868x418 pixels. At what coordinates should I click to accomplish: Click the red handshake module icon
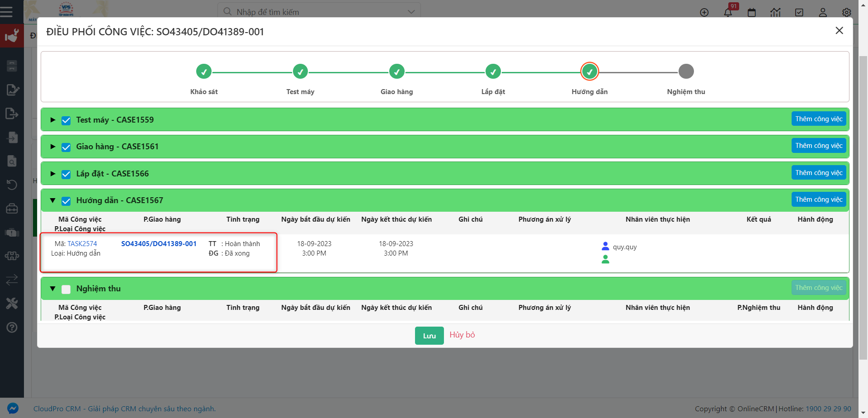coord(12,36)
